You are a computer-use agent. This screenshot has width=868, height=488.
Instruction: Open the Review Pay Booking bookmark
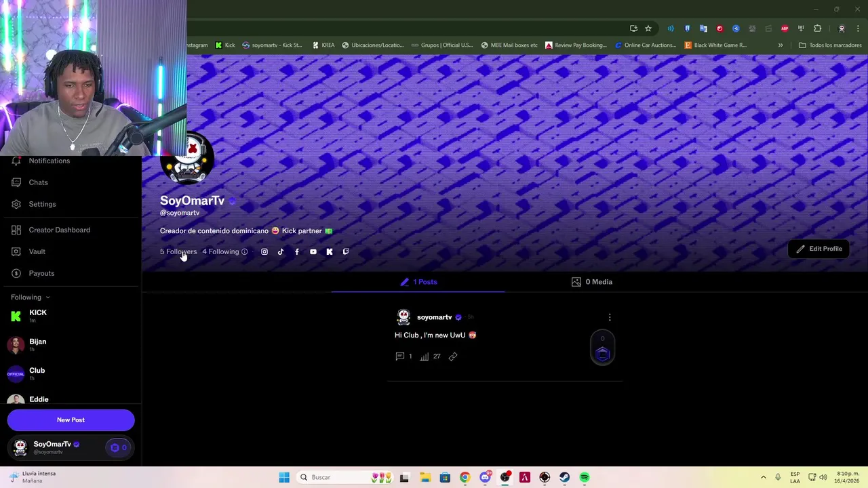click(576, 45)
